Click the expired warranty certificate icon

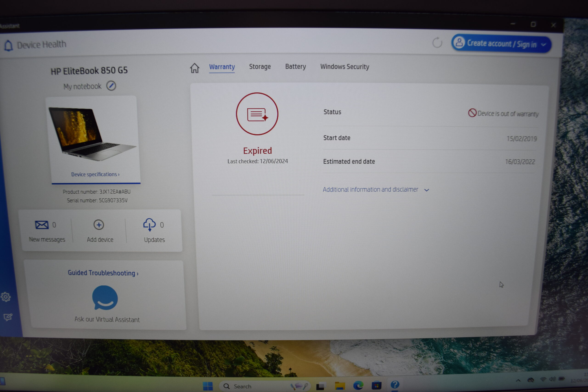point(257,114)
